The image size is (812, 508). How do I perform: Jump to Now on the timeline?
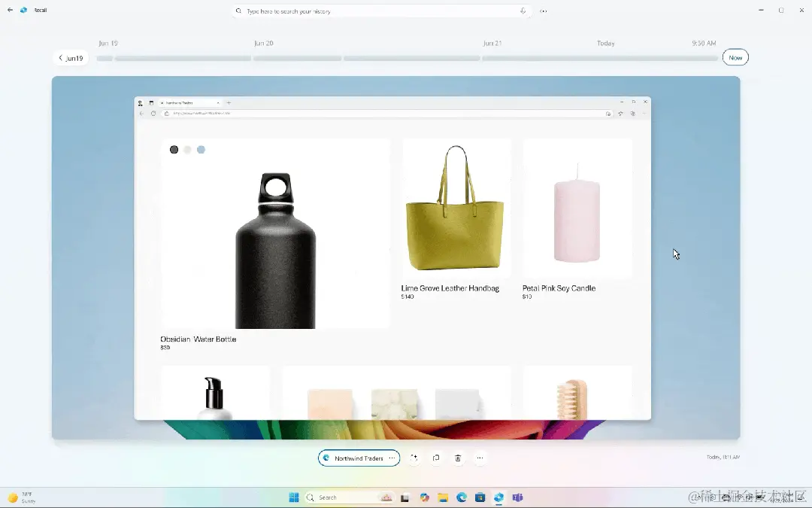pos(735,57)
